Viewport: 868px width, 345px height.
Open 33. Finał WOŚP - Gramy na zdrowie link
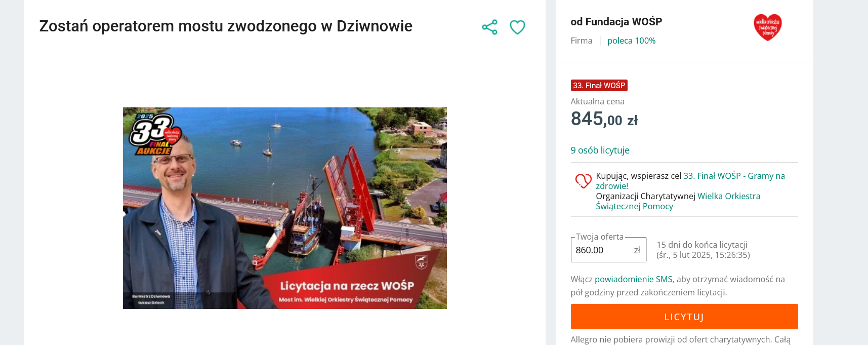[x=690, y=181]
